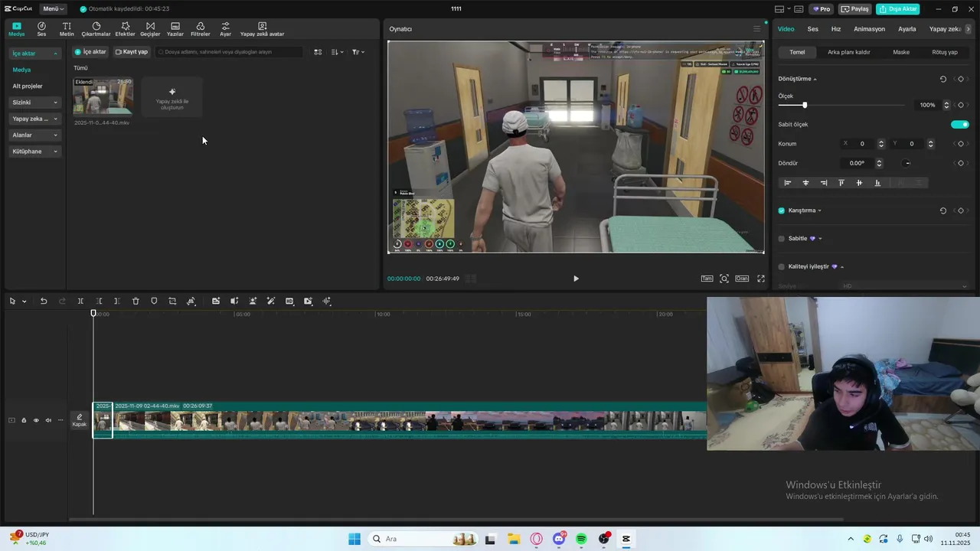
Task: Open the Yazılar captions panel
Action: coord(175,29)
